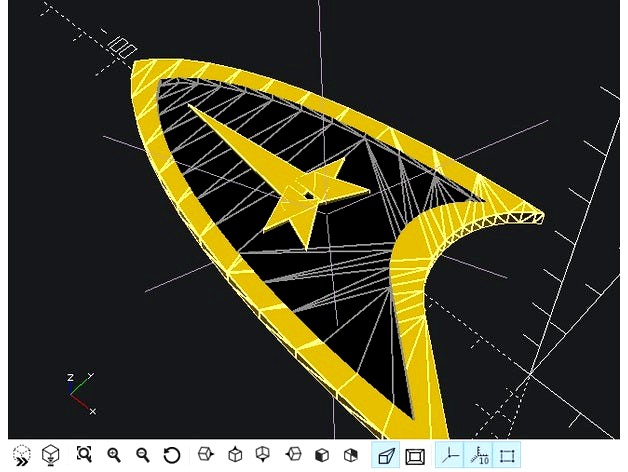The image size is (628, 472).
Task: Toggle Show Scale Markers
Action: click(x=479, y=455)
